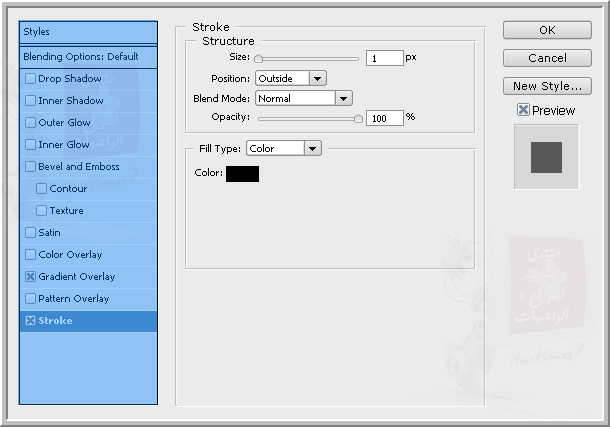Click the stroke Size input field
This screenshot has width=610, height=427.
(384, 59)
